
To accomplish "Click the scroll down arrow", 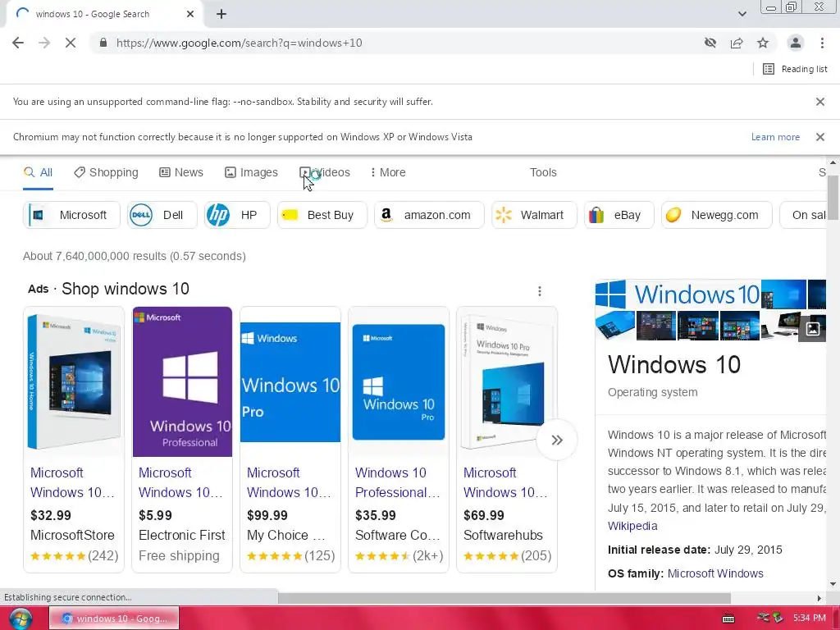I will [833, 584].
